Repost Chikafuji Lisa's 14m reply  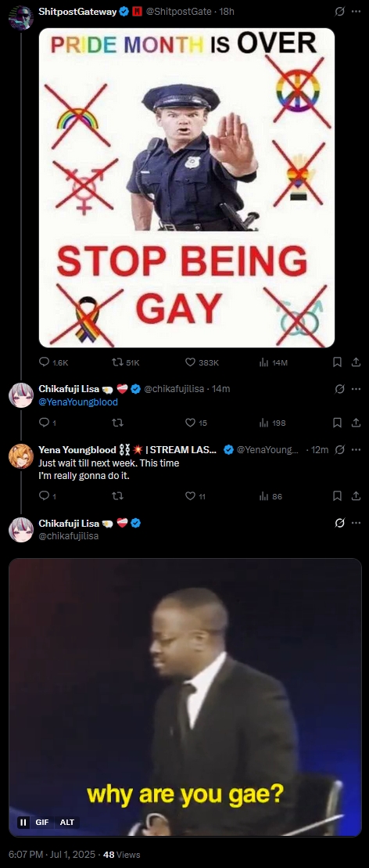(117, 423)
